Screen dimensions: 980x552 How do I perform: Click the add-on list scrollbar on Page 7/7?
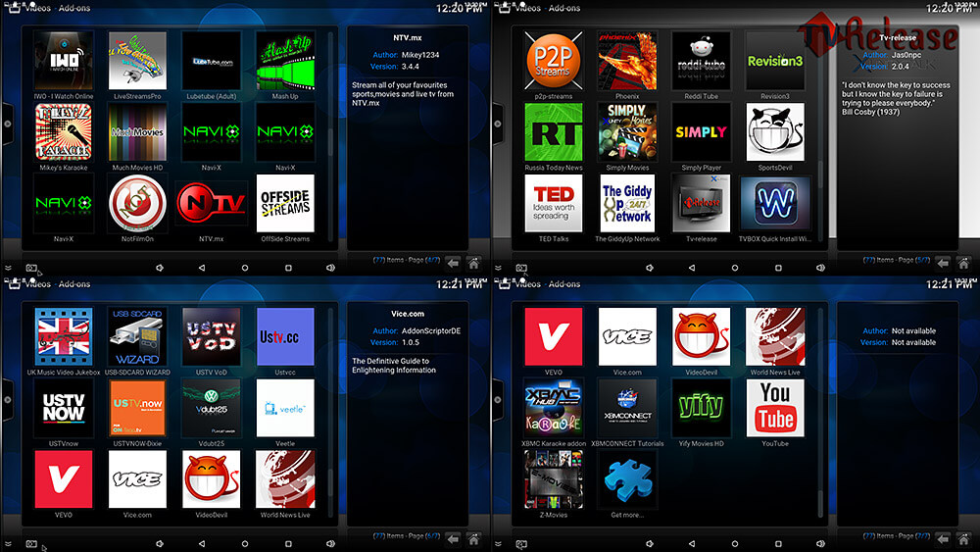point(820,411)
